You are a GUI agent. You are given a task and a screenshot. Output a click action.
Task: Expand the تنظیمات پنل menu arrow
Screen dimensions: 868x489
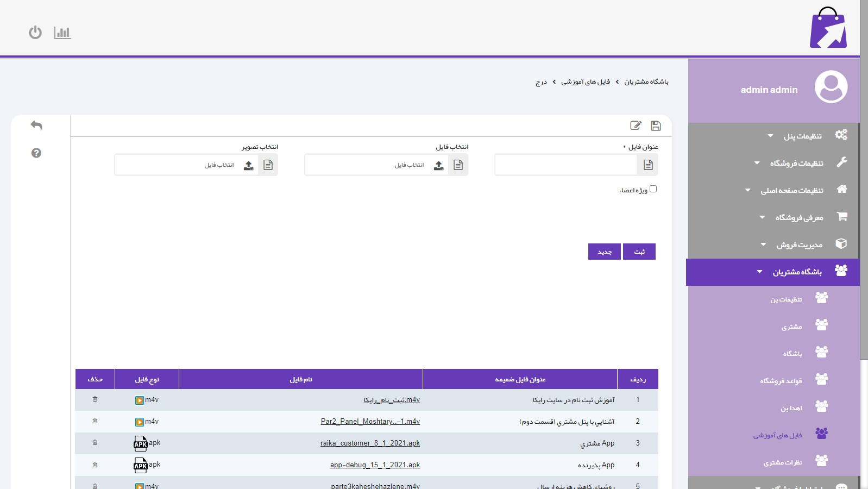(770, 136)
